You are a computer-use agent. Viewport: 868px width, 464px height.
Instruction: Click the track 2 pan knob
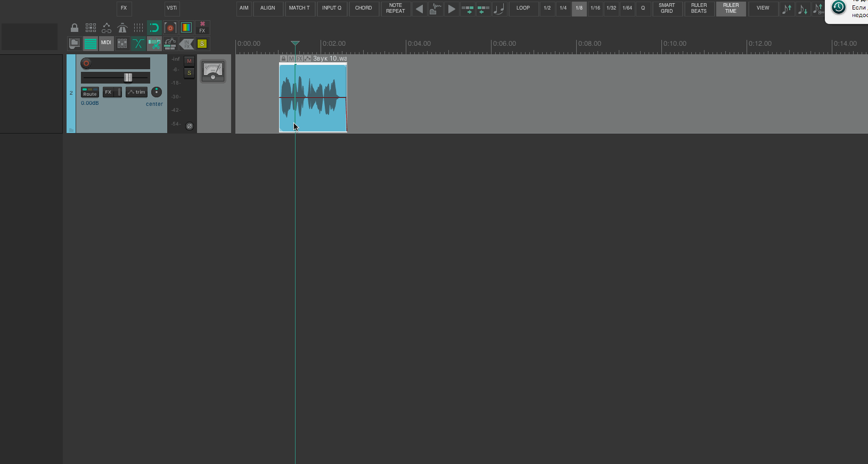157,92
